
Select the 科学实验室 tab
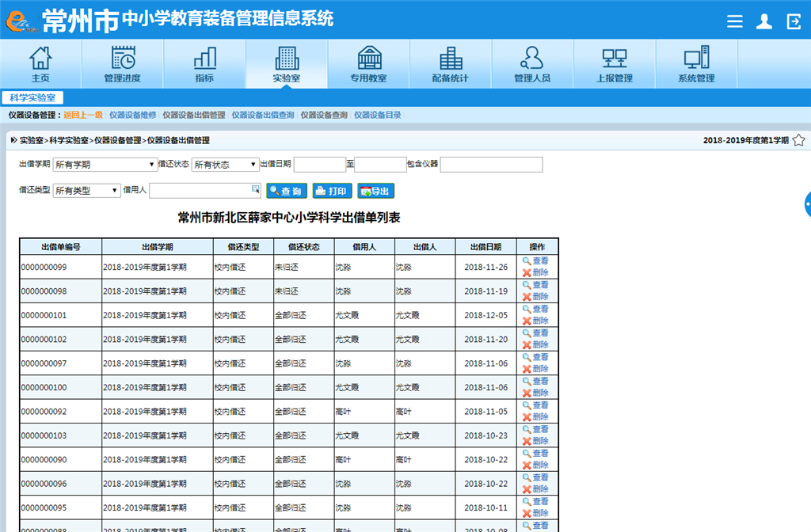pos(32,97)
